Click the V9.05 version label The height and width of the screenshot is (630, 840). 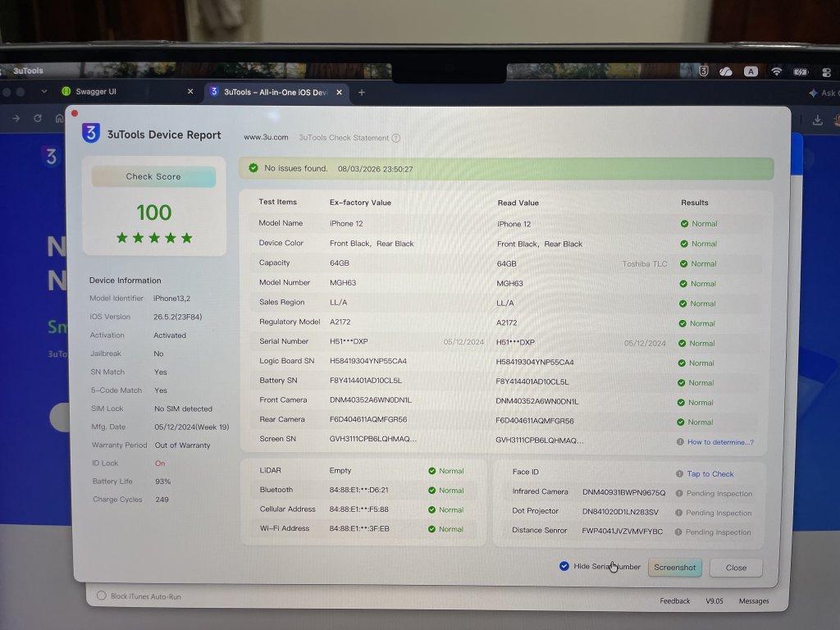pyautogui.click(x=714, y=601)
